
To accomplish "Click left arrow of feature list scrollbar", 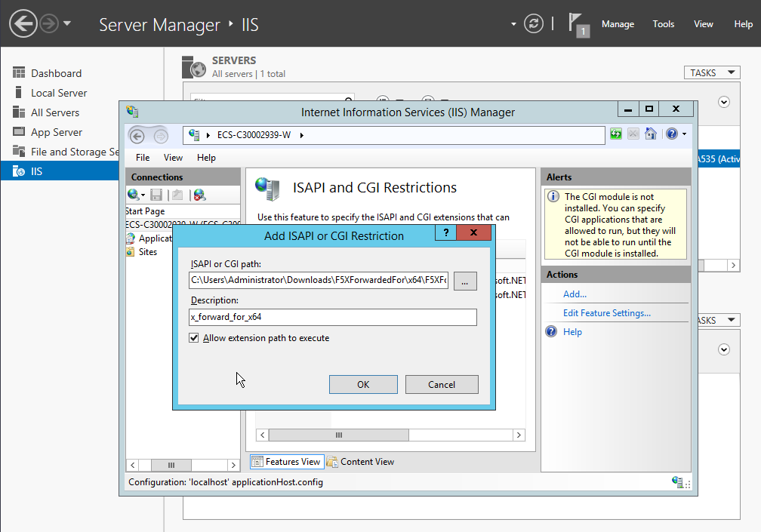I will 263,435.
